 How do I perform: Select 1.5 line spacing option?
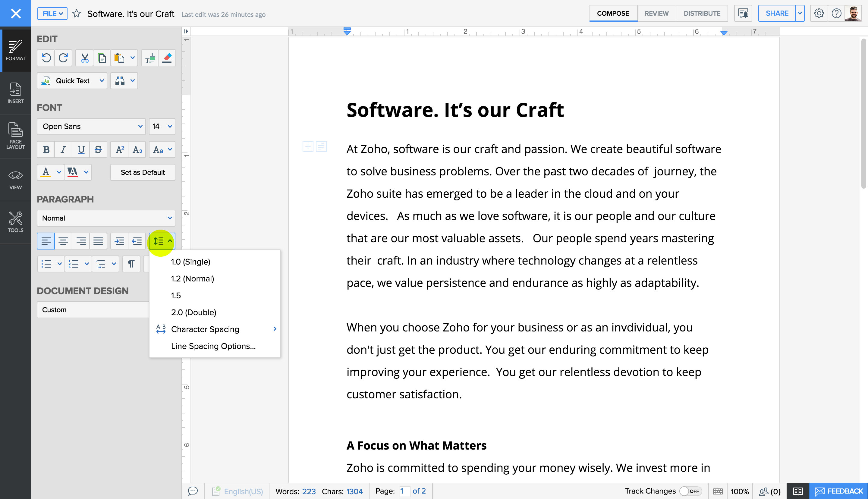176,295
